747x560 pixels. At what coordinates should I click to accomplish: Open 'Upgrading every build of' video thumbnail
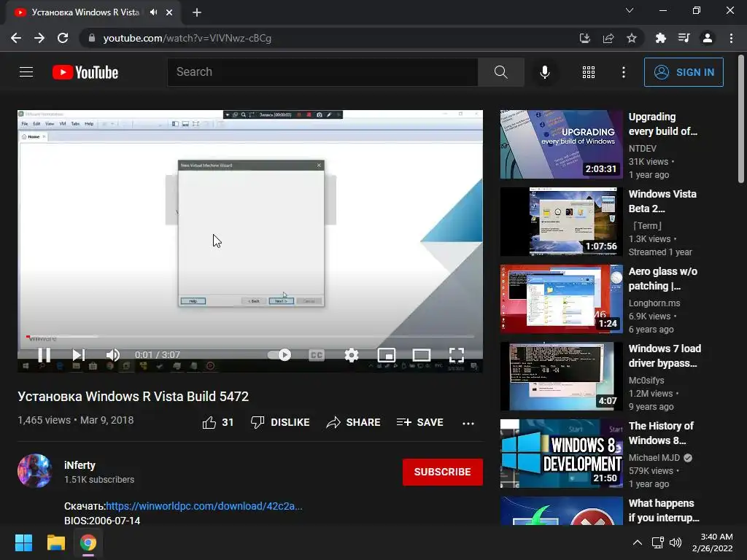point(561,144)
